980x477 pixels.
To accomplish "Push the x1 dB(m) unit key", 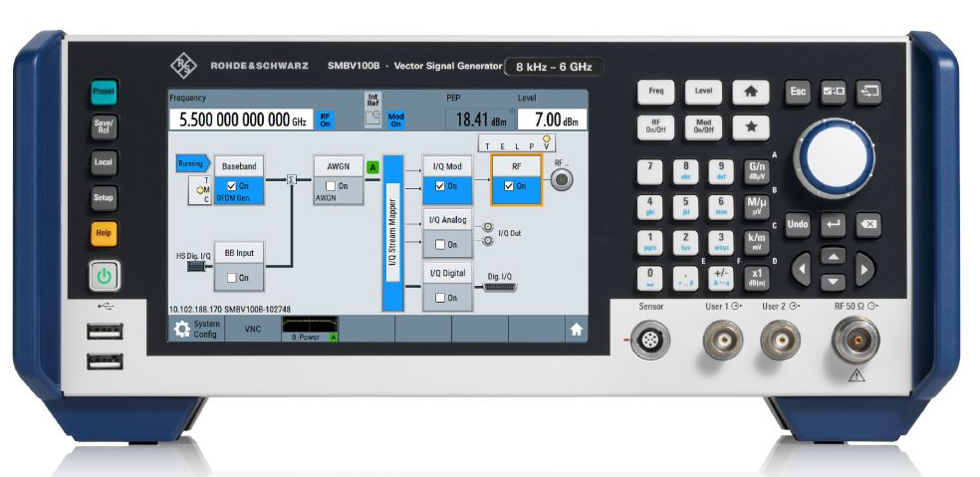I will (756, 278).
